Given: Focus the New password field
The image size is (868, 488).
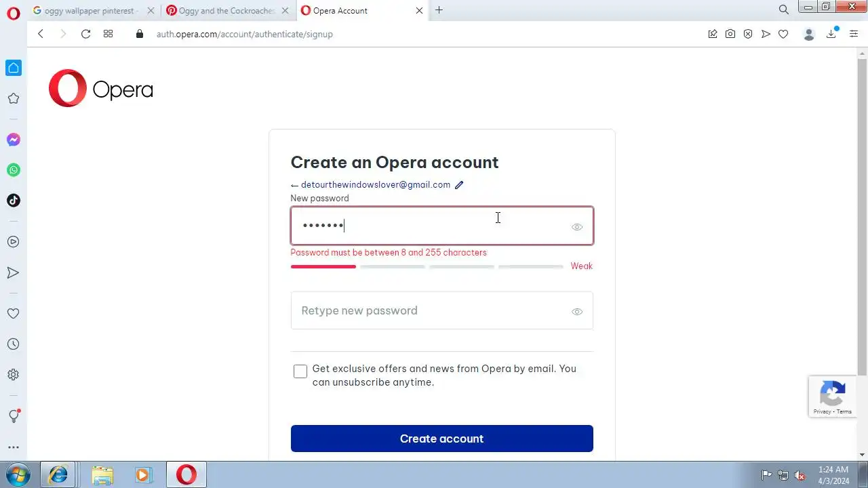Looking at the screenshot, I should tap(442, 226).
